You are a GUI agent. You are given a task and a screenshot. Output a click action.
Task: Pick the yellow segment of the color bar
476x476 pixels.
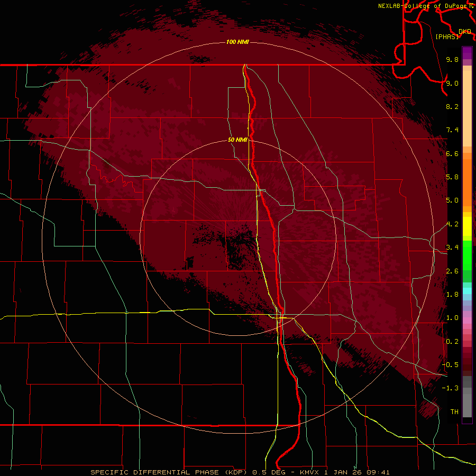467,226
